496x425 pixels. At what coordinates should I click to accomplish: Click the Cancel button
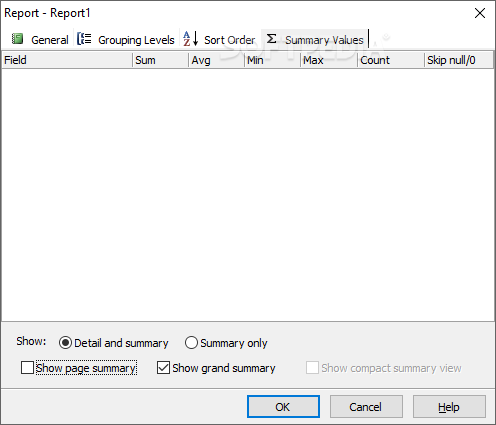[x=366, y=407]
